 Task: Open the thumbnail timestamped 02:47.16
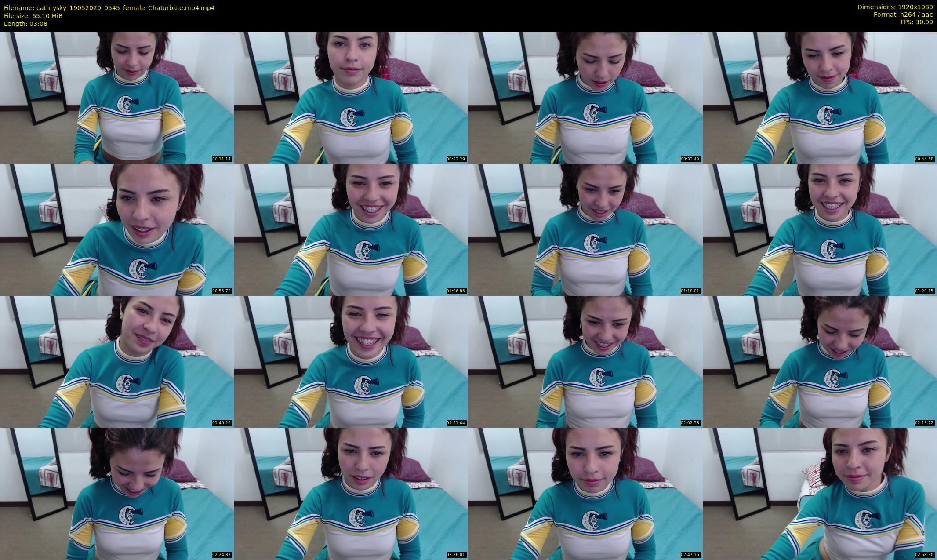pyautogui.click(x=585, y=493)
